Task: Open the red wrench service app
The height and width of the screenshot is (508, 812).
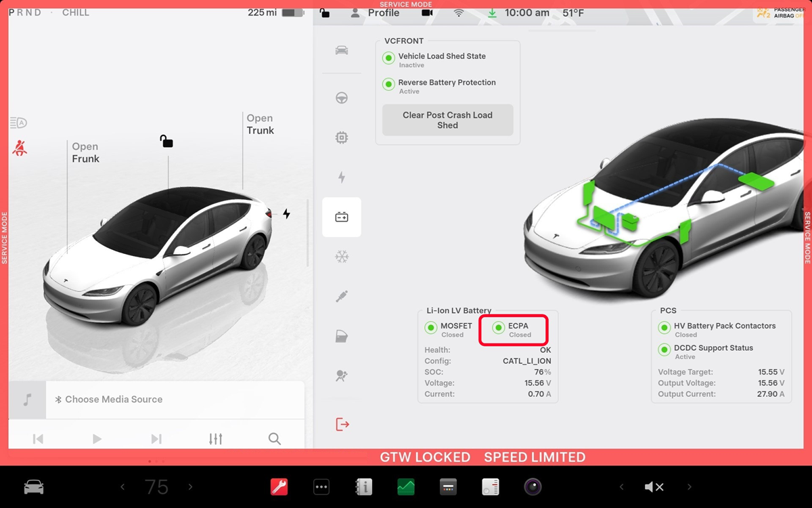Action: coord(279,487)
